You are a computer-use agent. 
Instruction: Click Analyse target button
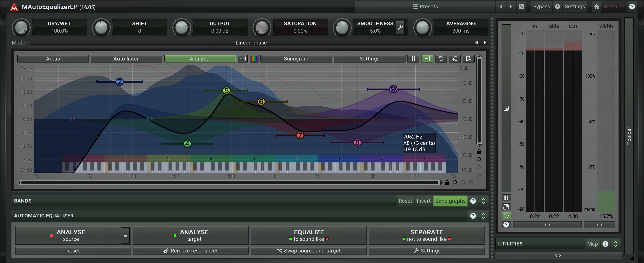[191, 235]
